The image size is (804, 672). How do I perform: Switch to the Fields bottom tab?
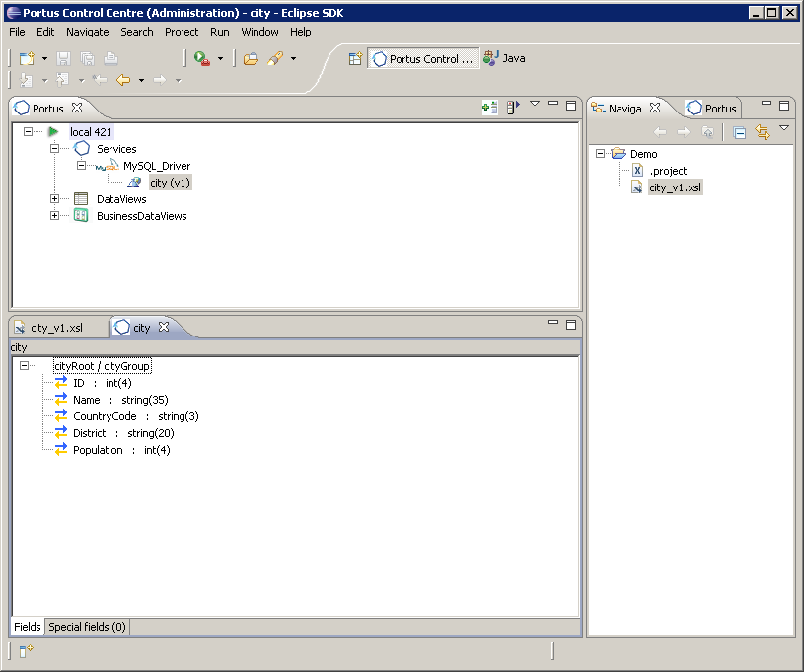coord(28,627)
